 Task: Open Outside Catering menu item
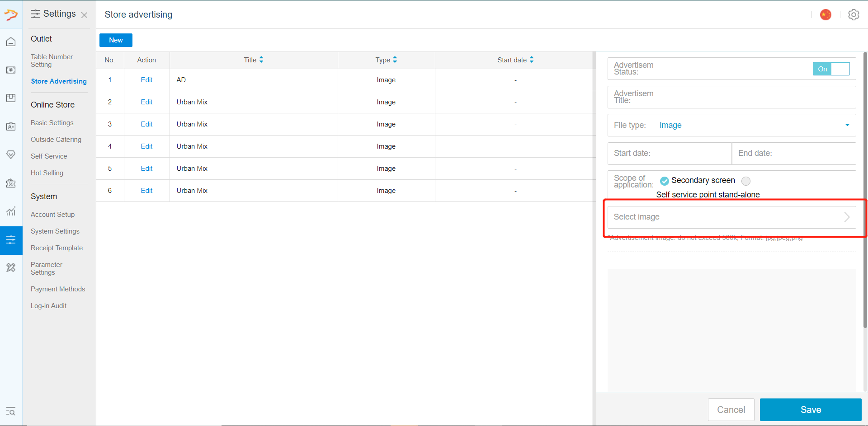56,140
